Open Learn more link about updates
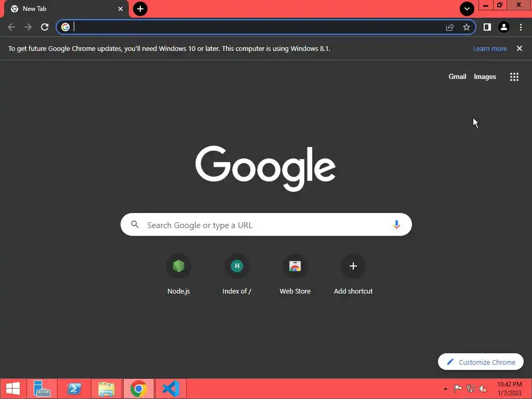The height and width of the screenshot is (399, 532). tap(490, 48)
